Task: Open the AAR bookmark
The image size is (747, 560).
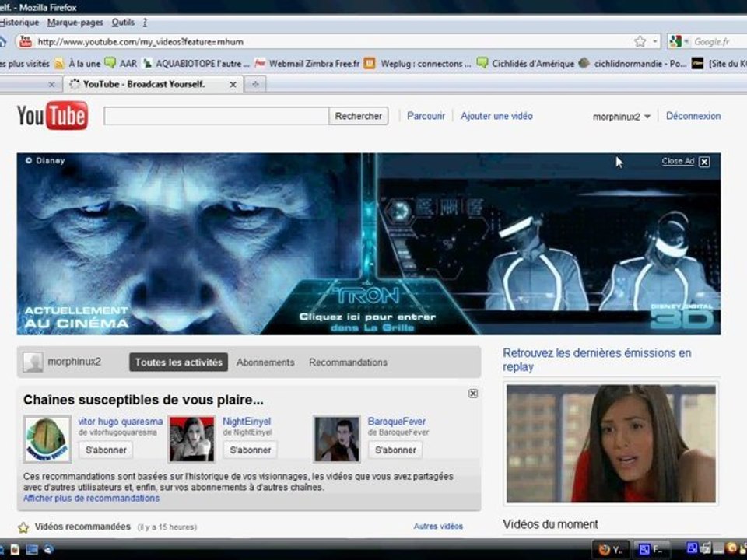Action: coord(121,63)
